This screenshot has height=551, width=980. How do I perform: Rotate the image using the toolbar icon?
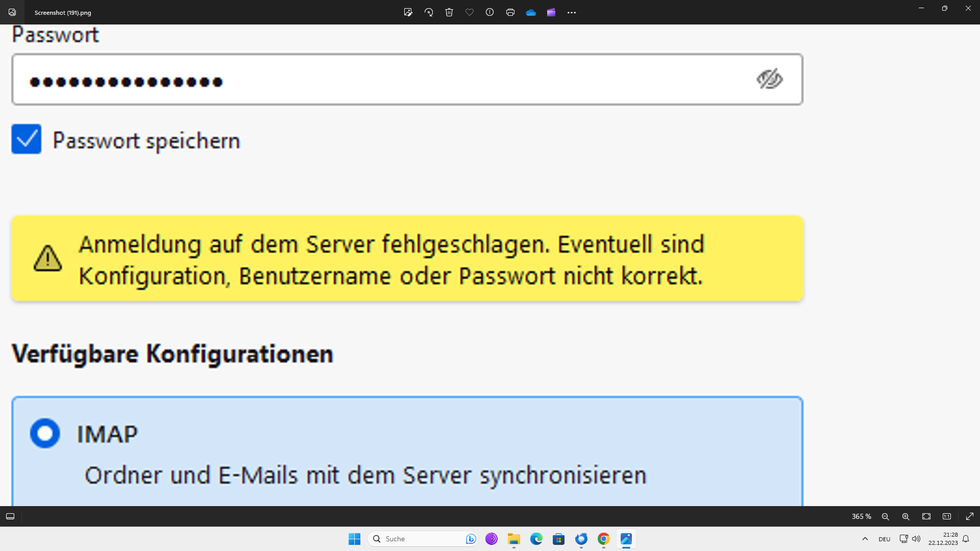click(x=429, y=12)
